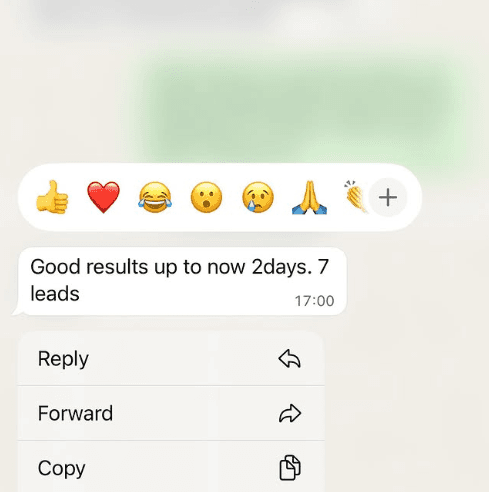Dismiss the menu by clicking the blurred background
Screen dimensions: 489x492
(417, 383)
